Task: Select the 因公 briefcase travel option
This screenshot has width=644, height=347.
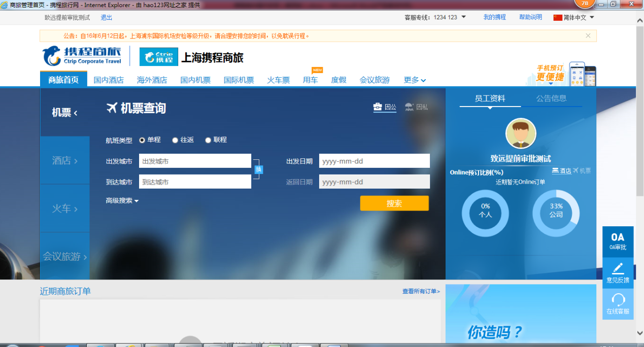Action: pos(385,107)
